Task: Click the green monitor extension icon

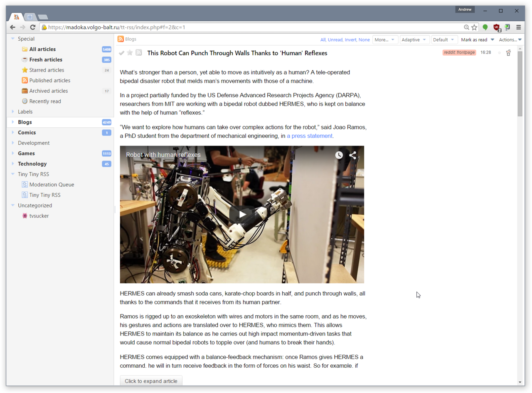Action: [x=507, y=27]
